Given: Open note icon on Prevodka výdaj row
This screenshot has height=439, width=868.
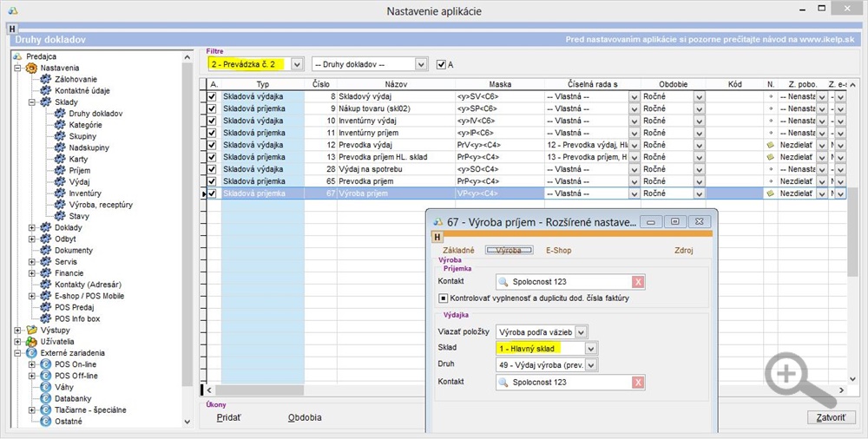Looking at the screenshot, I should [769, 145].
